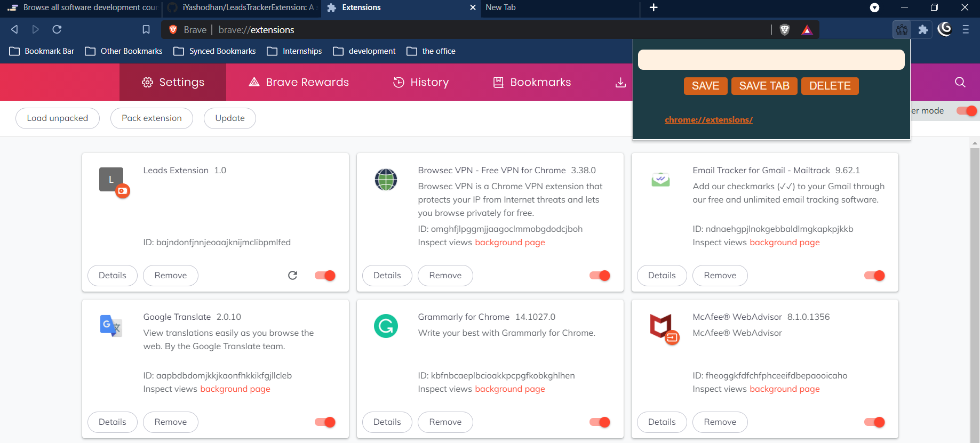
Task: Open the Bookmarks tab
Action: coord(532,82)
